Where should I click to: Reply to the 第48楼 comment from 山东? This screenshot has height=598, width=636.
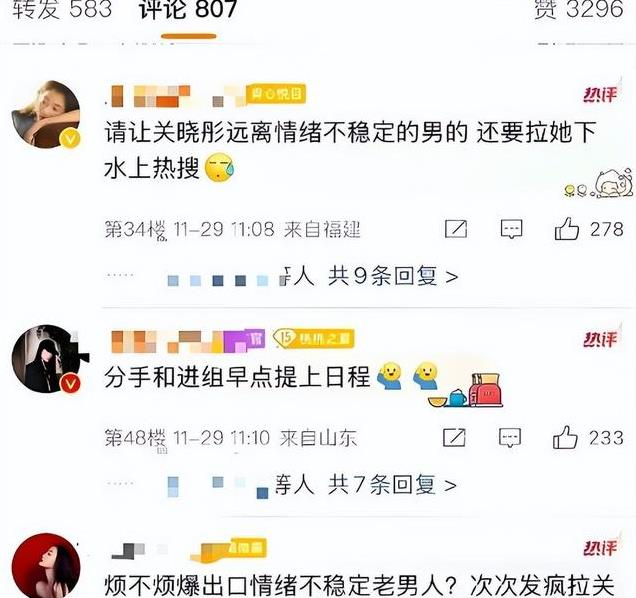coord(510,437)
